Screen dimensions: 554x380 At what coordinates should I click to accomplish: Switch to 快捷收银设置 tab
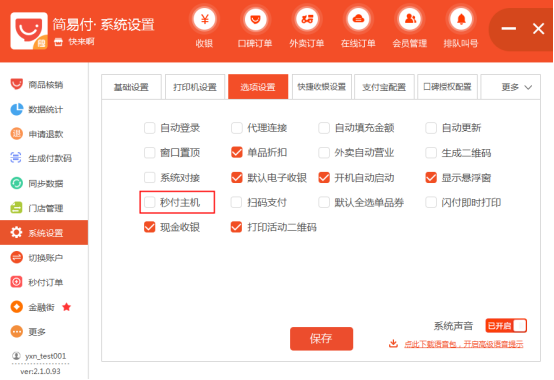322,87
